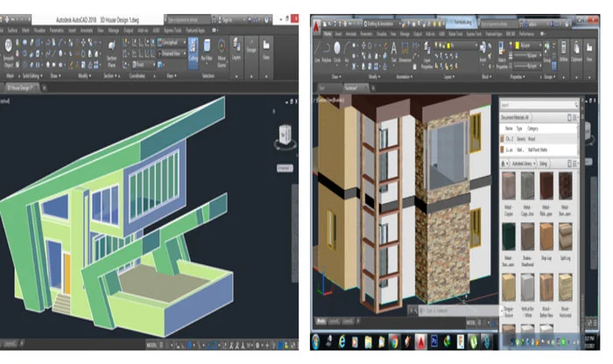Click the materials browser Search field
The height and width of the screenshot is (364, 613).
tap(539, 105)
